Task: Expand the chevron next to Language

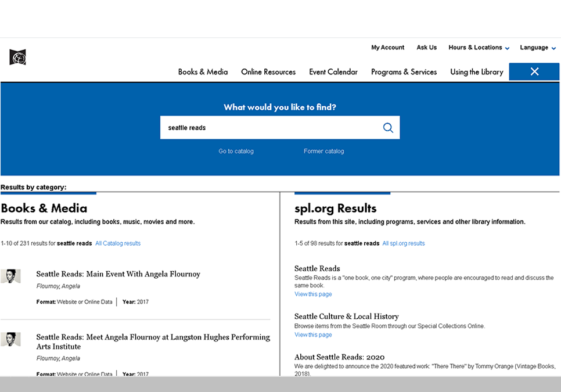Action: 553,48
